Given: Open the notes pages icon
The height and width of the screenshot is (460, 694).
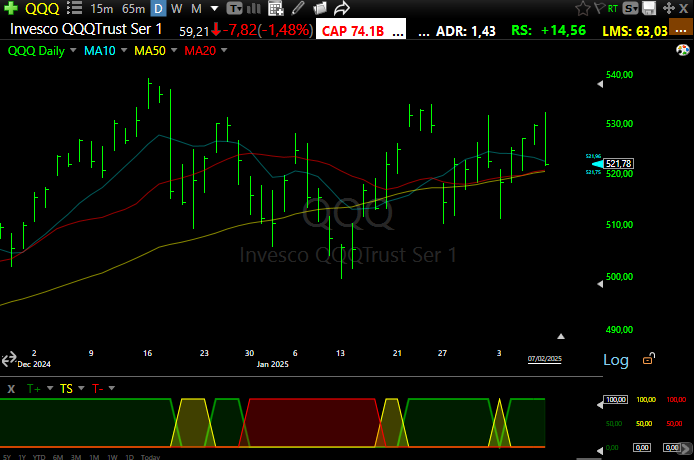Looking at the screenshot, I should coord(320,8).
